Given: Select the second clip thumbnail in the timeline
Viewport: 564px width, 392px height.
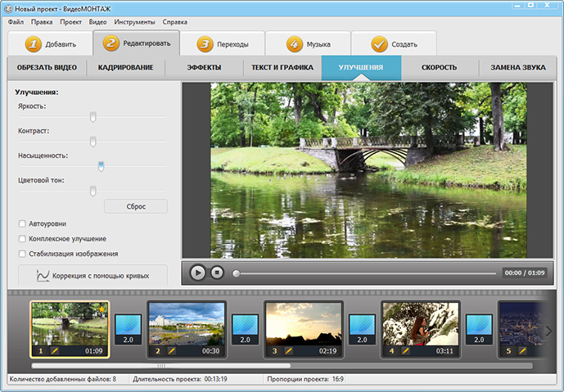Looking at the screenshot, I should click(x=187, y=323).
